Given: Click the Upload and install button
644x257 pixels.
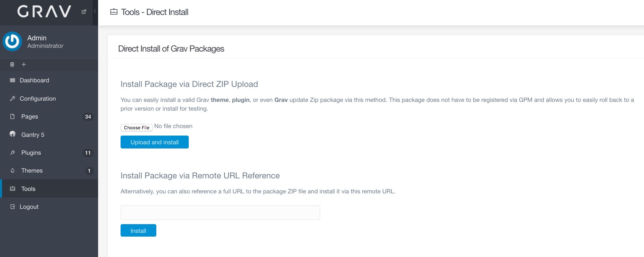Looking at the screenshot, I should [x=155, y=142].
